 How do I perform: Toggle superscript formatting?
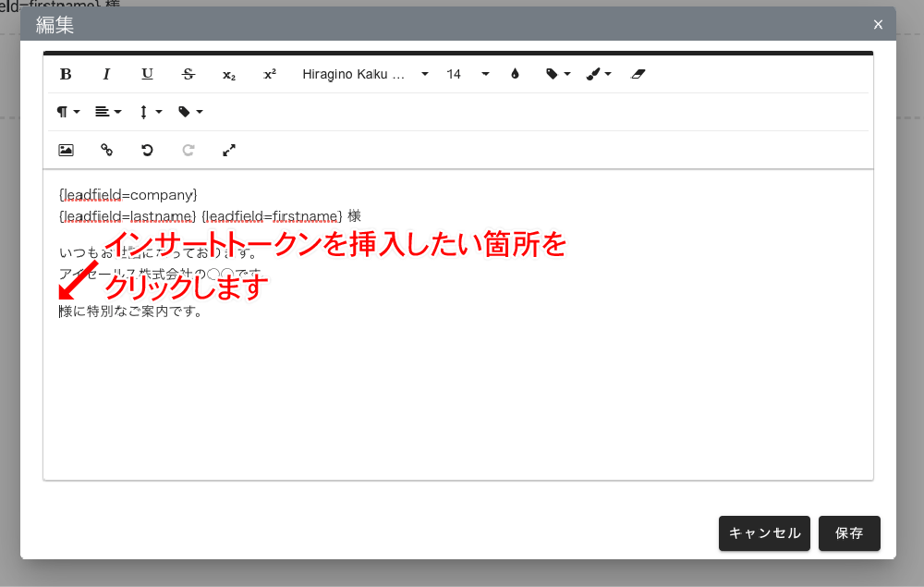pyautogui.click(x=270, y=74)
